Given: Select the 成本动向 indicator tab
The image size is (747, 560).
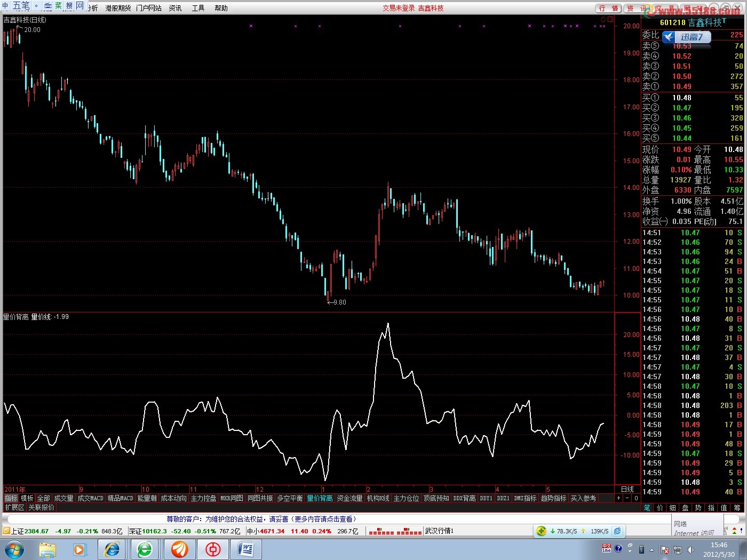Looking at the screenshot, I should tap(173, 498).
